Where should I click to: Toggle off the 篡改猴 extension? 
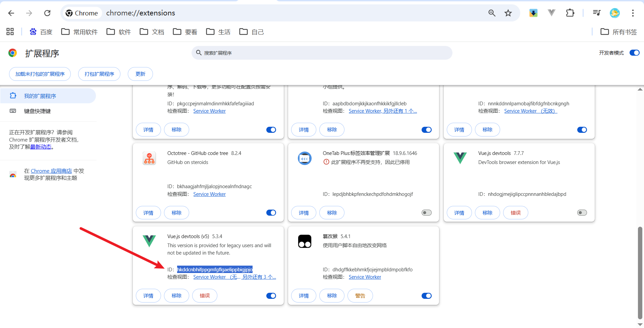click(427, 296)
